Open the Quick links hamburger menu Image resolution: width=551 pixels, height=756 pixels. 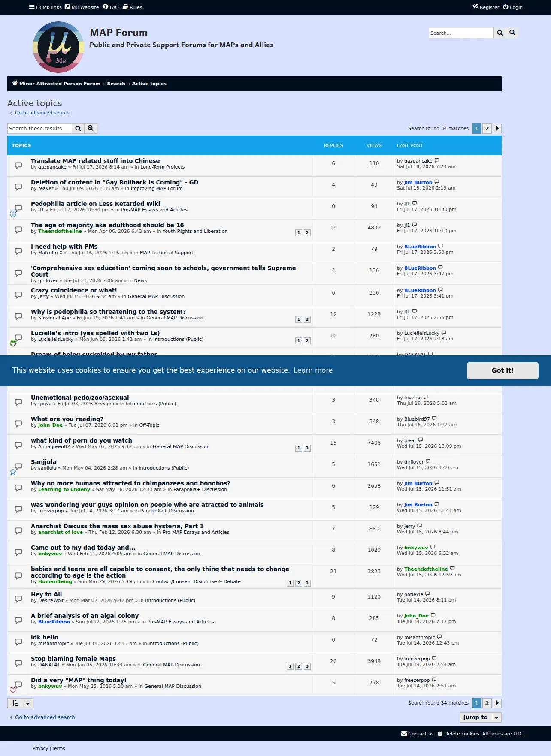pyautogui.click(x=45, y=7)
